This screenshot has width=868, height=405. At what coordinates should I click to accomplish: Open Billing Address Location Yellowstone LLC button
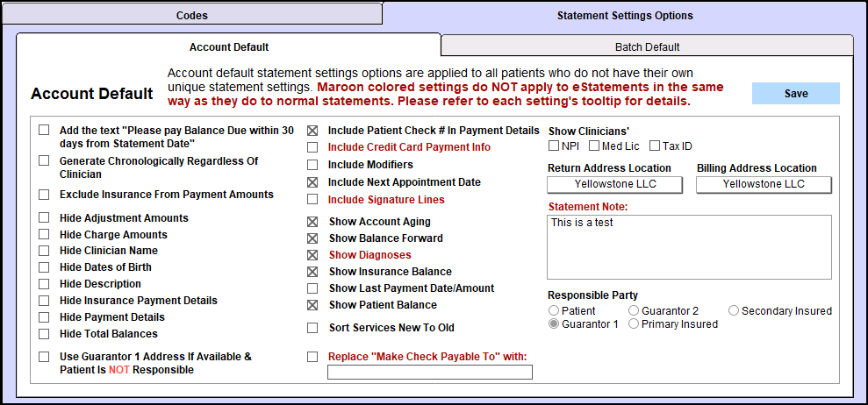point(764,184)
